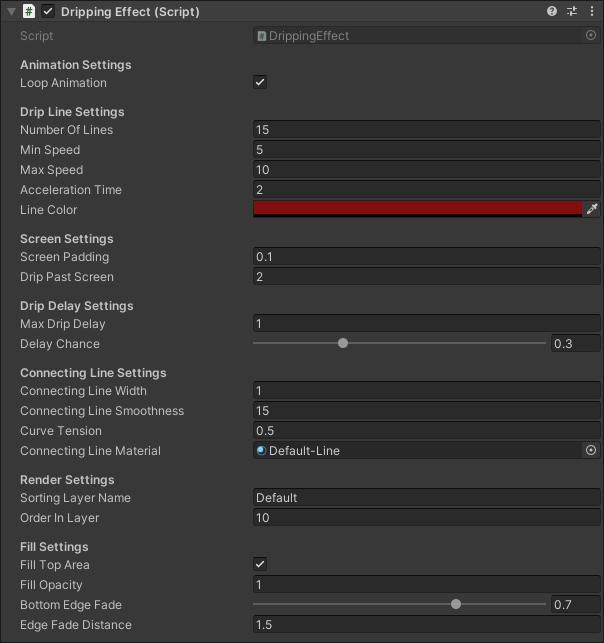
Task: Open the component help reference icon
Action: (x=552, y=12)
